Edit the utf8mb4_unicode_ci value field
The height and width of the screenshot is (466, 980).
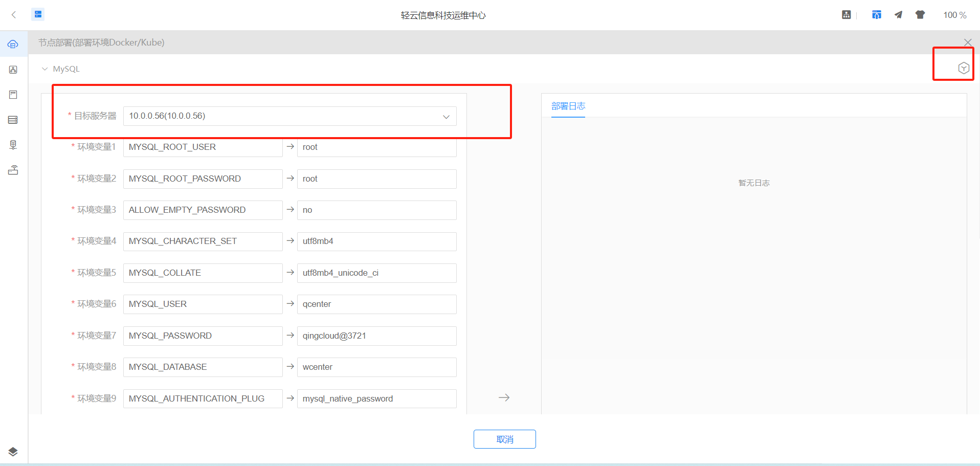tap(376, 273)
